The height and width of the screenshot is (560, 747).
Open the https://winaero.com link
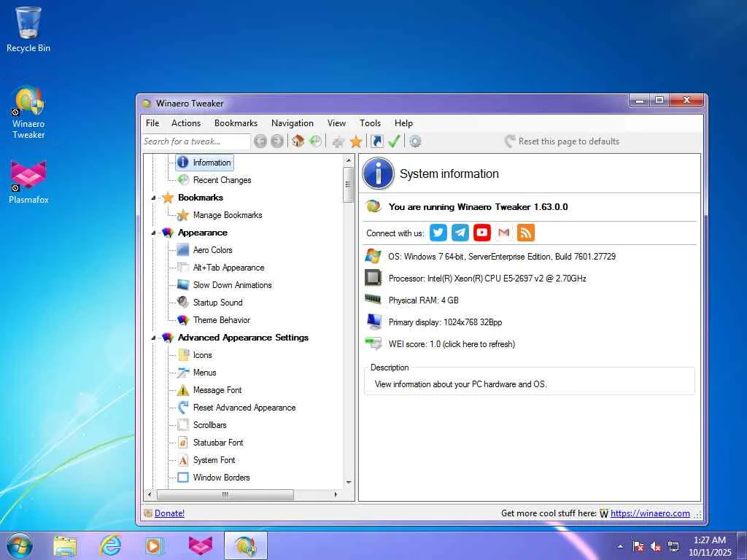pos(650,513)
